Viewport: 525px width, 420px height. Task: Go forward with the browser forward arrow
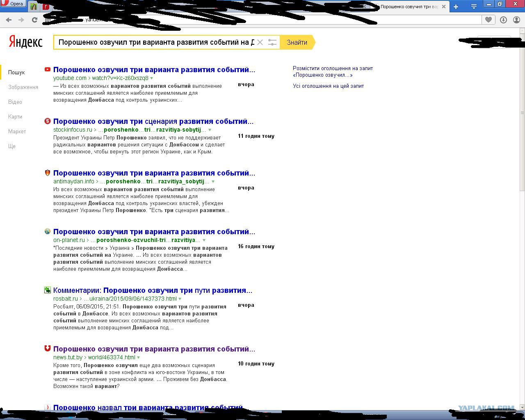(x=21, y=20)
